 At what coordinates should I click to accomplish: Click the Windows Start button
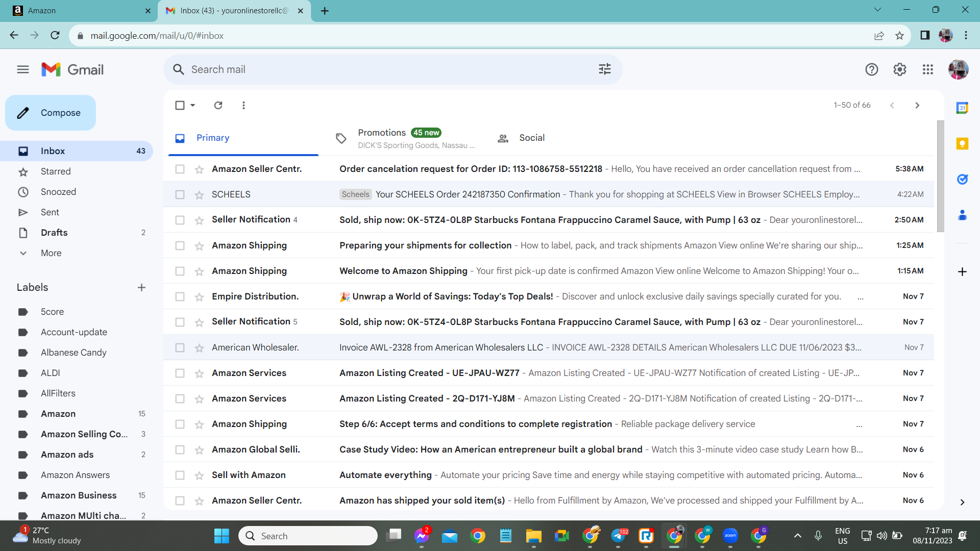tap(222, 536)
